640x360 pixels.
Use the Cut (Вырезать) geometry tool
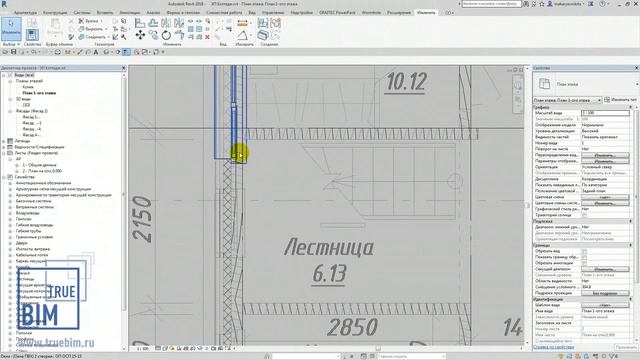tap(92, 29)
